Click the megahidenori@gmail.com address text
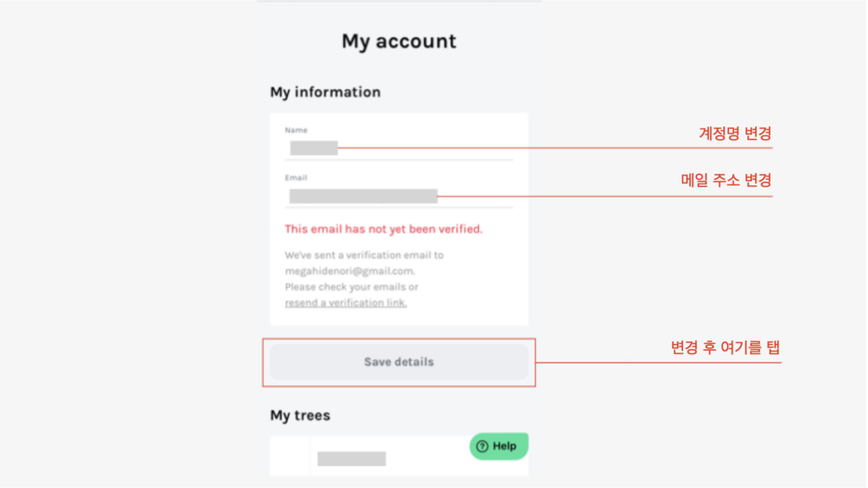 coord(350,271)
